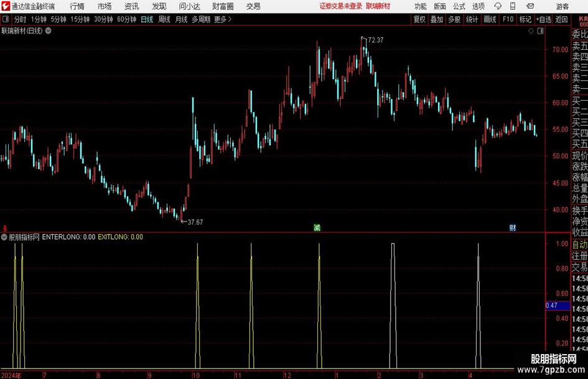This screenshot has height=379, width=588.
Task: Open the 选项 menu
Action: click(478, 6)
